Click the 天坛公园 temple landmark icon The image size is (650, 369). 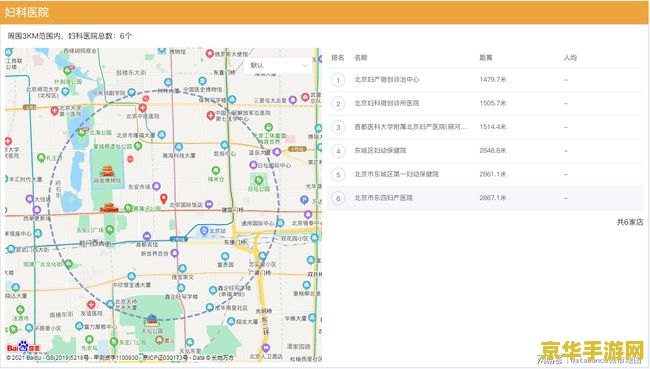pos(152,320)
